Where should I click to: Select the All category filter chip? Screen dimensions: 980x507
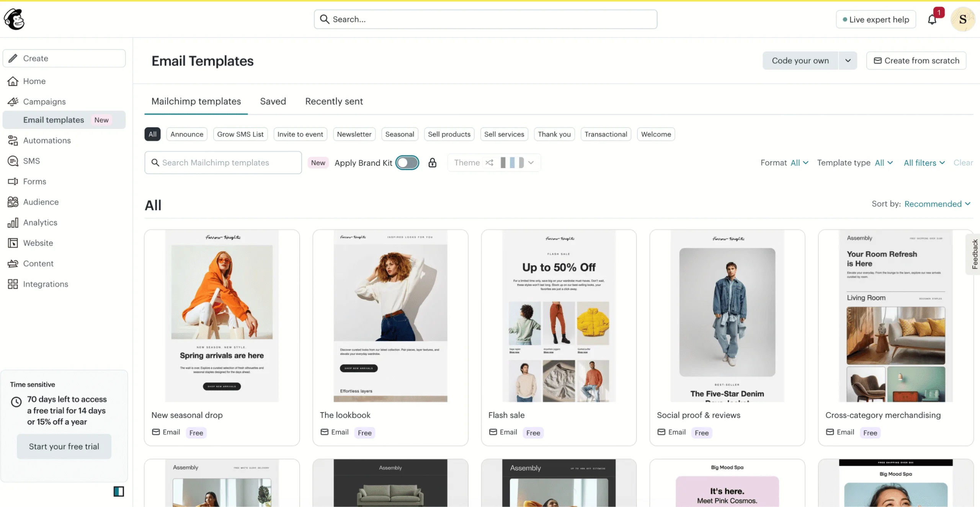[x=152, y=134]
